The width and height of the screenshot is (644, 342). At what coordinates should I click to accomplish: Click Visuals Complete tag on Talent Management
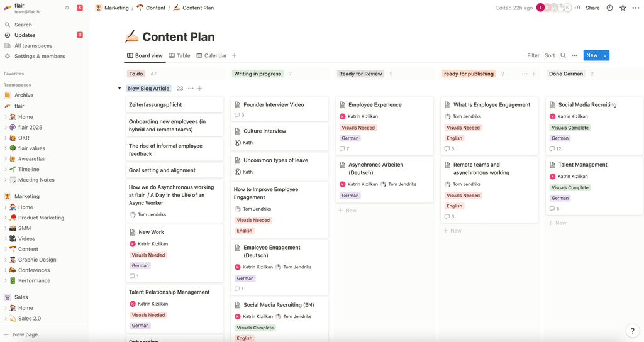[x=570, y=187]
